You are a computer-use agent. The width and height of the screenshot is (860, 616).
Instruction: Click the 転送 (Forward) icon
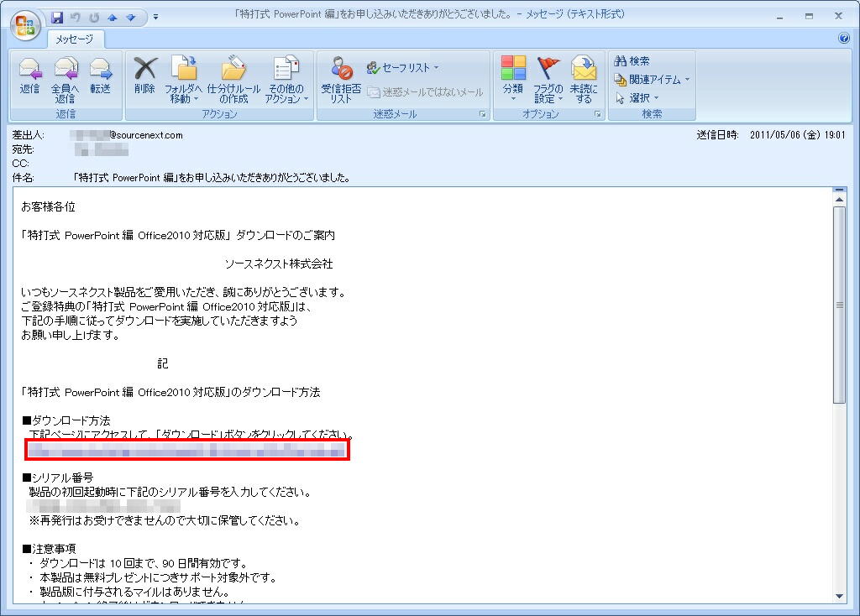click(x=101, y=76)
